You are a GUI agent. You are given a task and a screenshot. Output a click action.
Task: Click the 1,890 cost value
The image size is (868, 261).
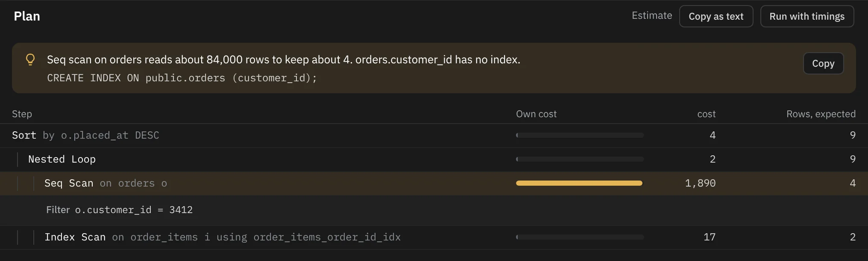tap(700, 183)
